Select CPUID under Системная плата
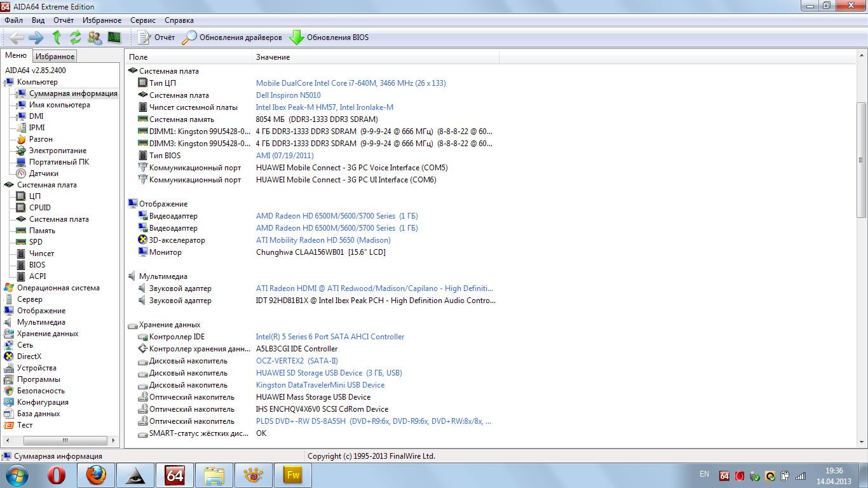Screen dimensions: 868x488 39,208
